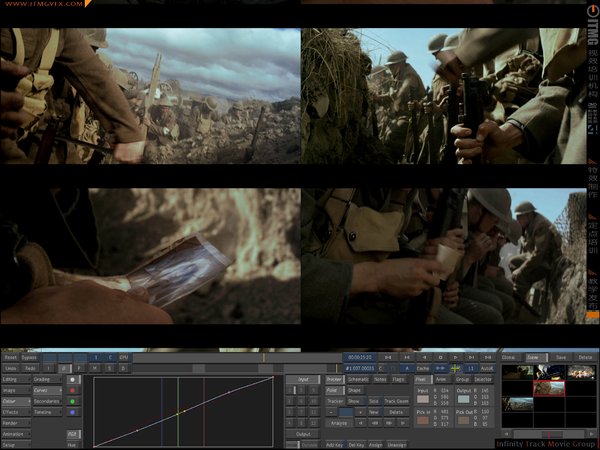
Task: Toggle the Bypass button
Action: click(30, 356)
